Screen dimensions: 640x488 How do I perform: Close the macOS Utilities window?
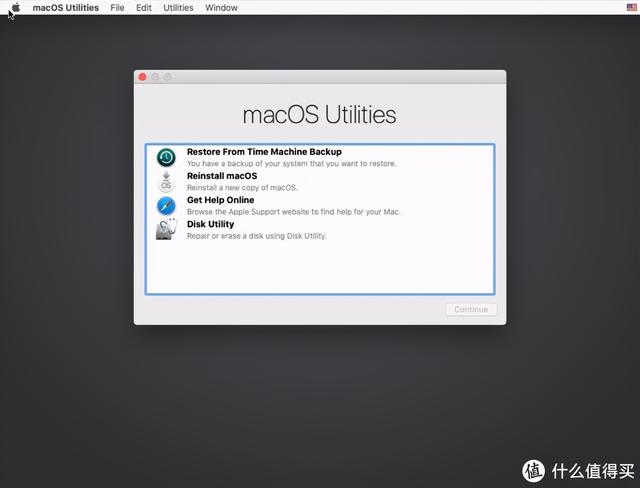click(142, 77)
